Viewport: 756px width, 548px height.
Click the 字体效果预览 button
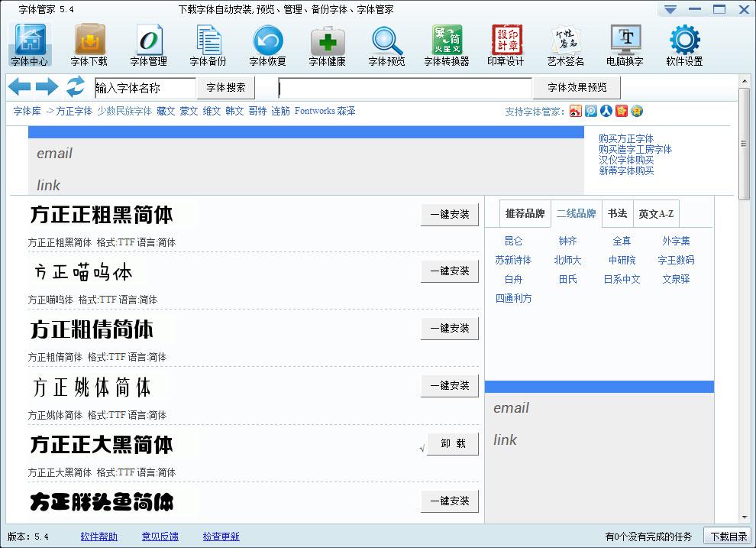click(577, 88)
